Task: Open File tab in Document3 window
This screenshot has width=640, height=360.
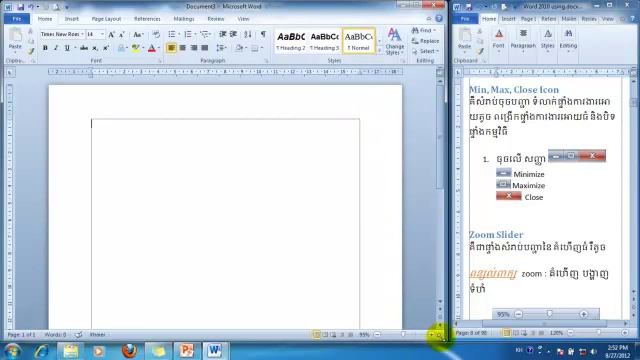Action: click(17, 19)
